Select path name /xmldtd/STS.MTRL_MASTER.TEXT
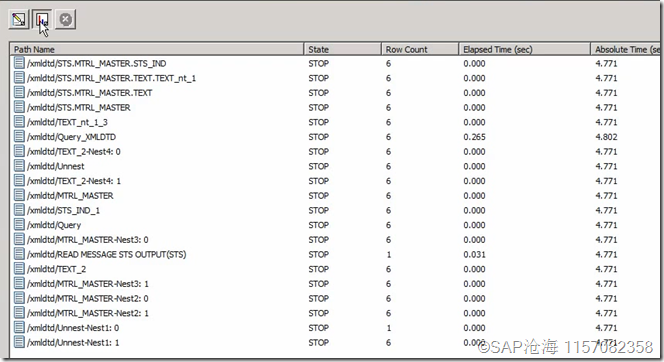Image resolution: width=664 pixels, height=362 pixels. point(89,93)
